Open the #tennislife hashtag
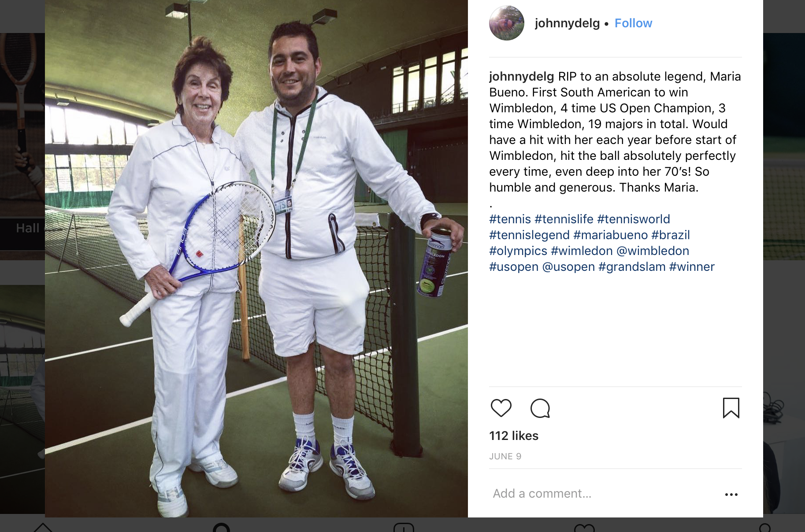The height and width of the screenshot is (532, 805). click(x=564, y=219)
